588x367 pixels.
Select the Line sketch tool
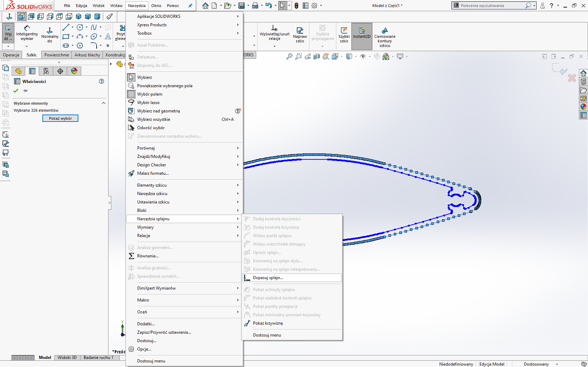point(66,27)
